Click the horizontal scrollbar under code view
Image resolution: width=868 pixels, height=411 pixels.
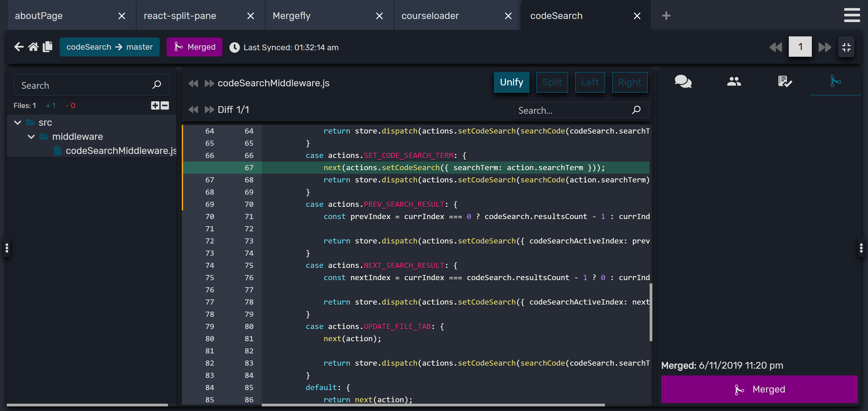(433, 404)
